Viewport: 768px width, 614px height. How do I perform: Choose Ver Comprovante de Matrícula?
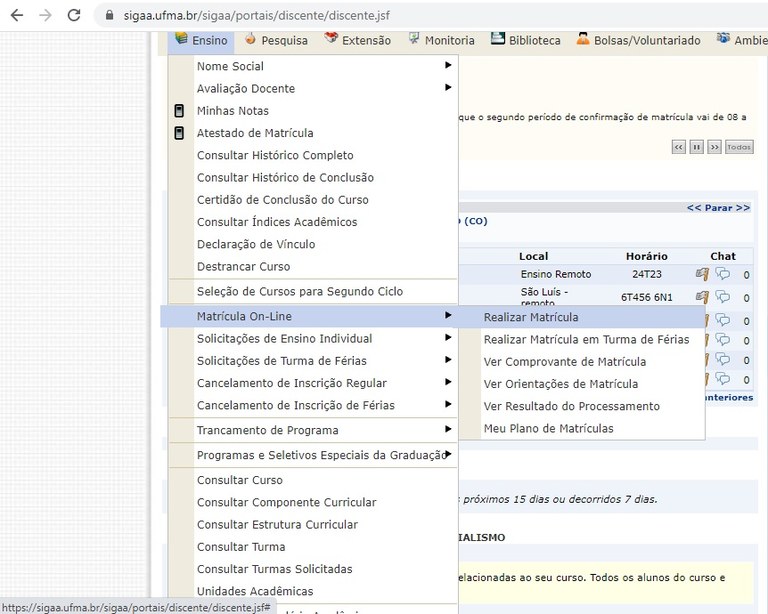tap(564, 362)
